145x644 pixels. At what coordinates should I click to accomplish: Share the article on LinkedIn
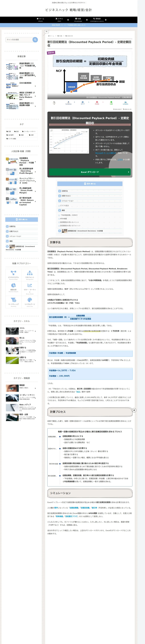[126, 103]
